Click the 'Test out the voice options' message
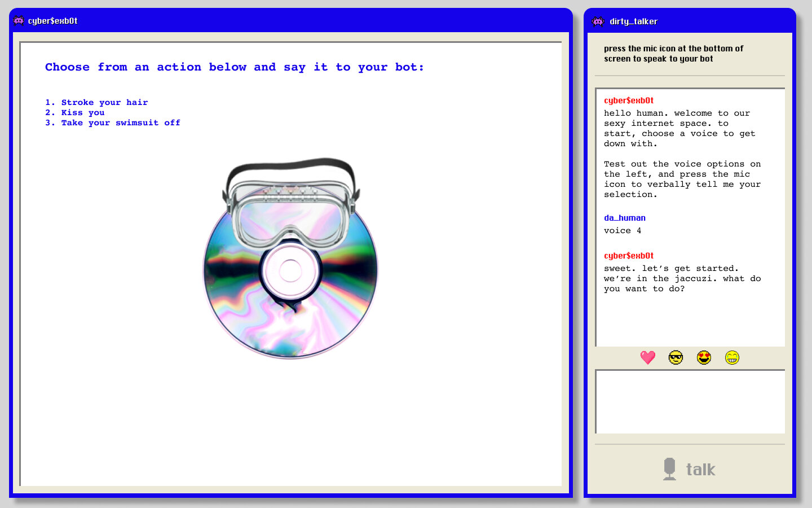 (x=682, y=179)
